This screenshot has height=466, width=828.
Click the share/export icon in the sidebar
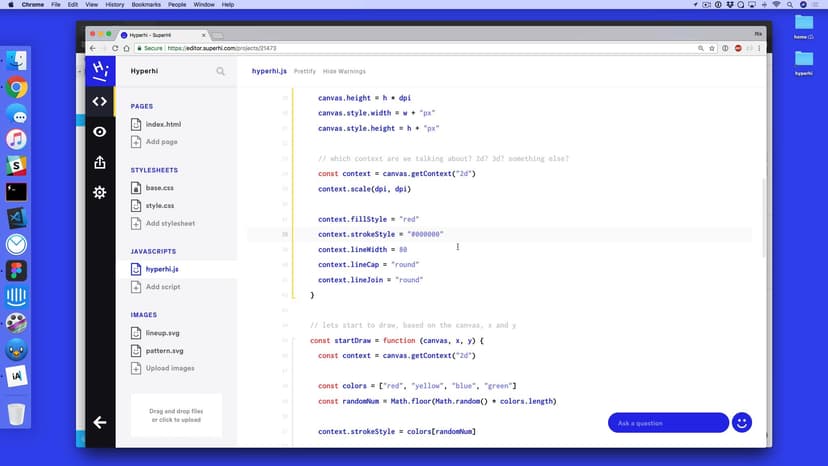(x=99, y=162)
